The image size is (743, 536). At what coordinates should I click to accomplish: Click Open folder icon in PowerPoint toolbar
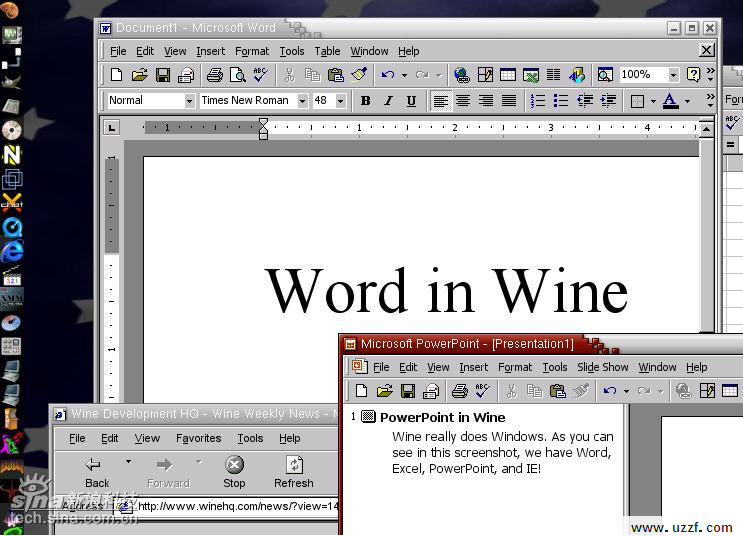(x=384, y=391)
